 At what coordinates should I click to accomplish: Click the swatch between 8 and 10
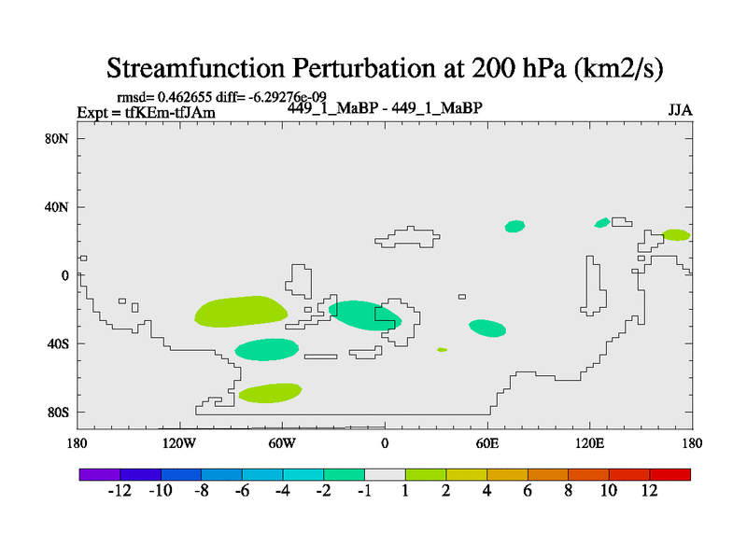(x=589, y=474)
